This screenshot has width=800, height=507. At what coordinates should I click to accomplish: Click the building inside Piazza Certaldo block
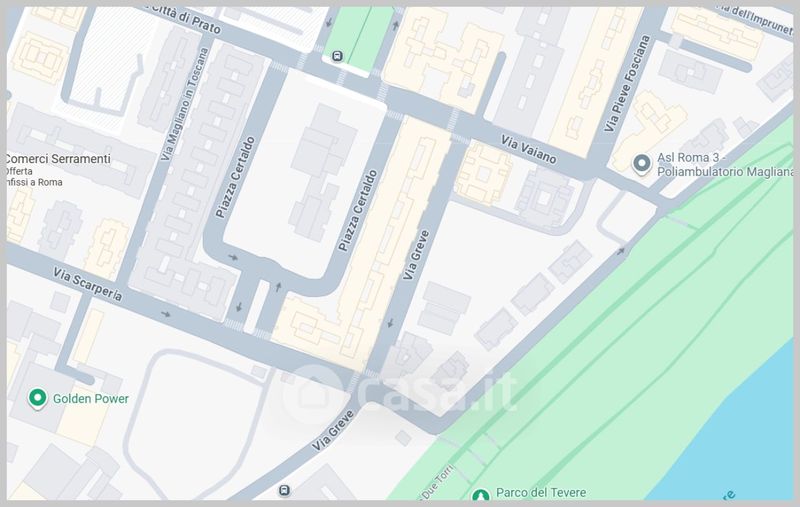tap(322, 172)
